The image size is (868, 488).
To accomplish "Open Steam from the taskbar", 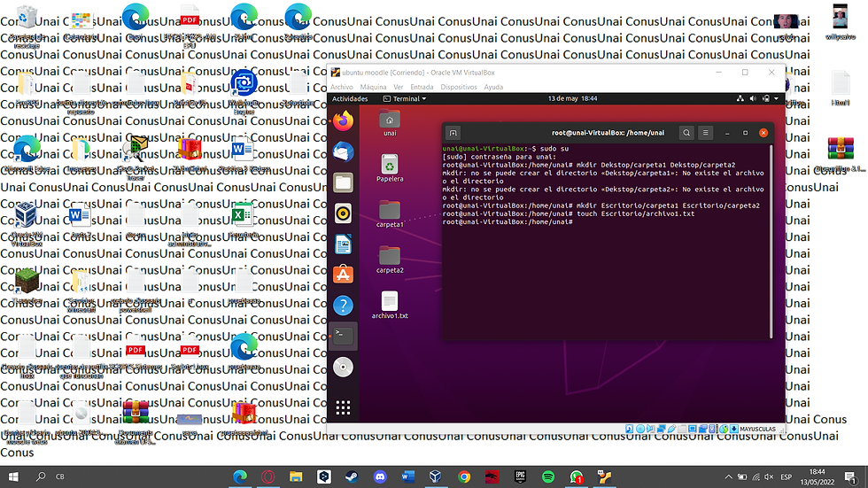I will [352, 476].
